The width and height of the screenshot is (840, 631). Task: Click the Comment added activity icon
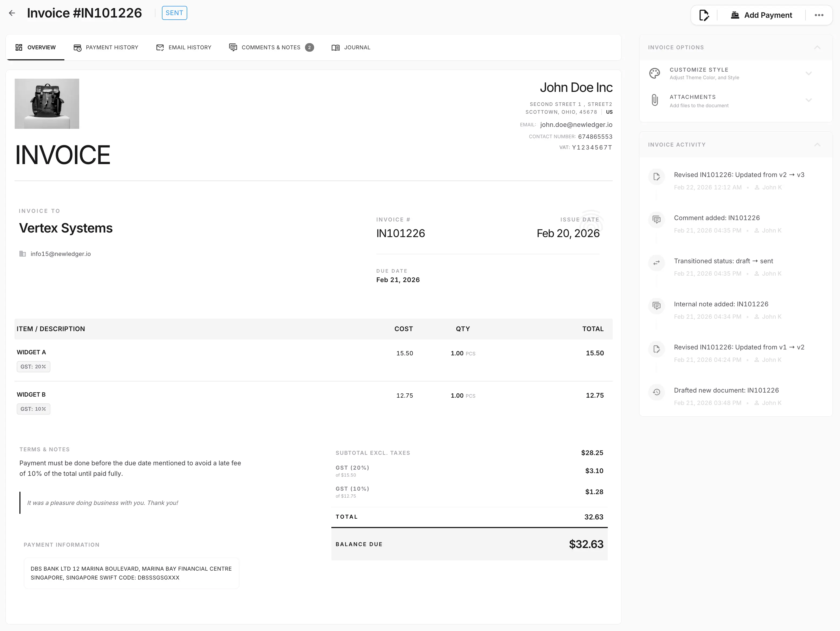click(657, 220)
